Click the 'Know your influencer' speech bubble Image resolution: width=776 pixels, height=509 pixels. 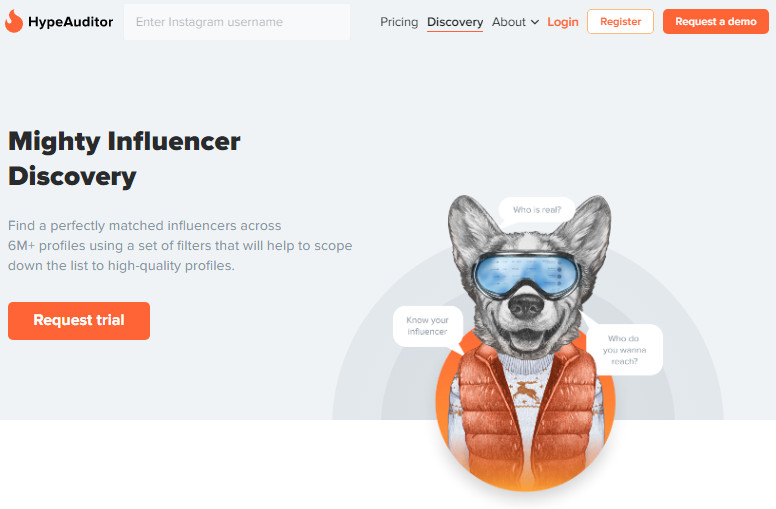point(428,326)
